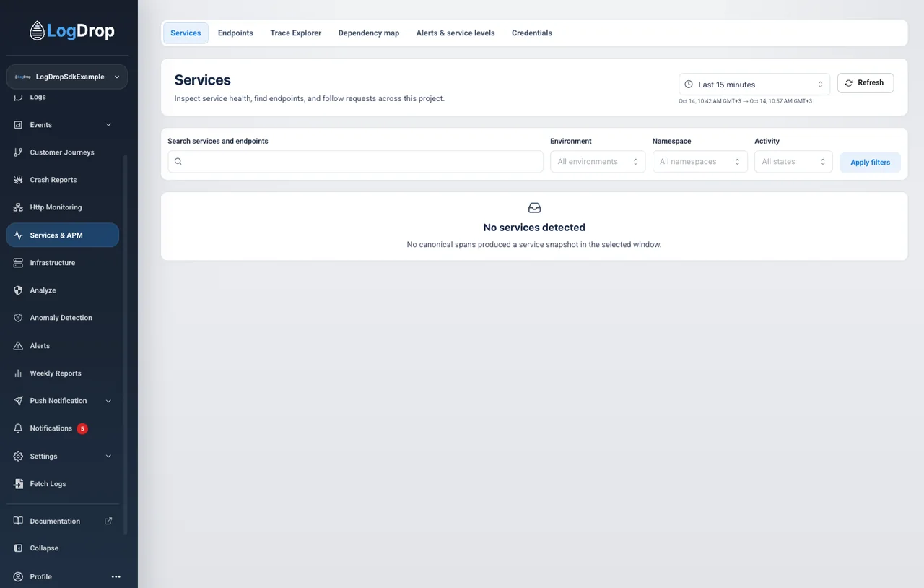Click the Anomaly Detection shield icon
The image size is (924, 588).
(18, 318)
